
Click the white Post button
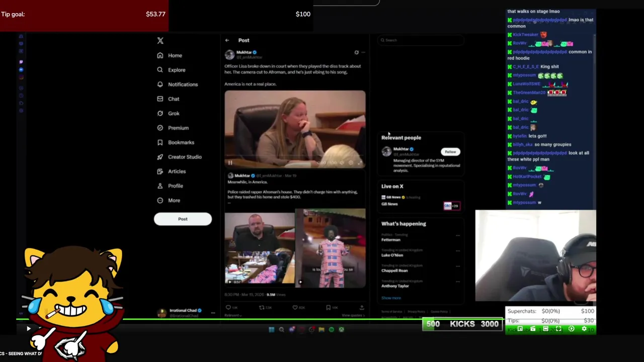pos(183,219)
